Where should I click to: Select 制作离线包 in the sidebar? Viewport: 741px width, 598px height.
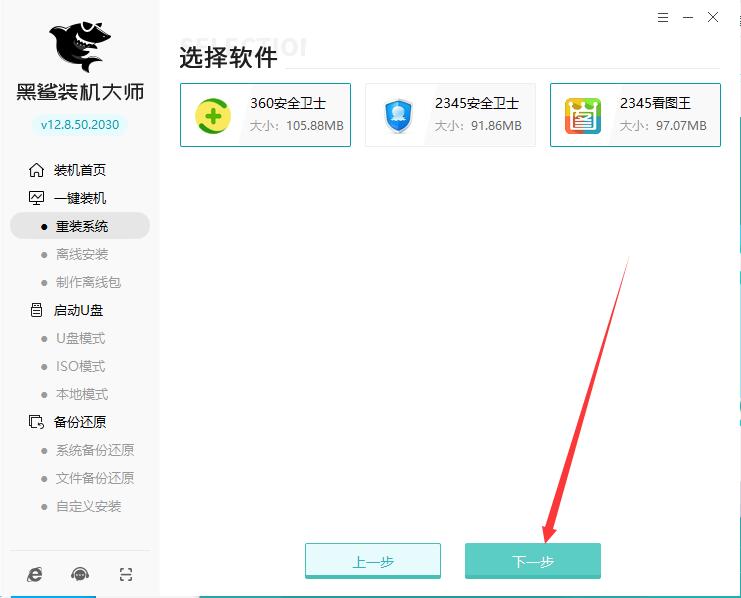click(88, 282)
